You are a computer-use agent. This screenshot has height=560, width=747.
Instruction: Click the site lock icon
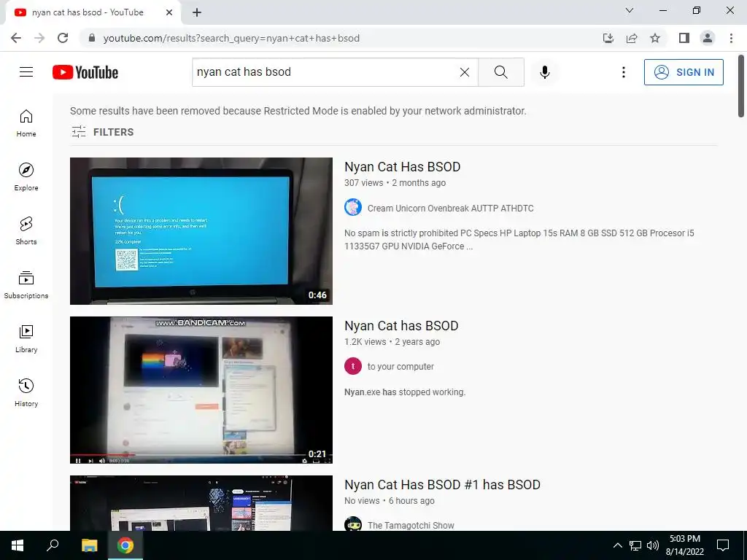92,38
